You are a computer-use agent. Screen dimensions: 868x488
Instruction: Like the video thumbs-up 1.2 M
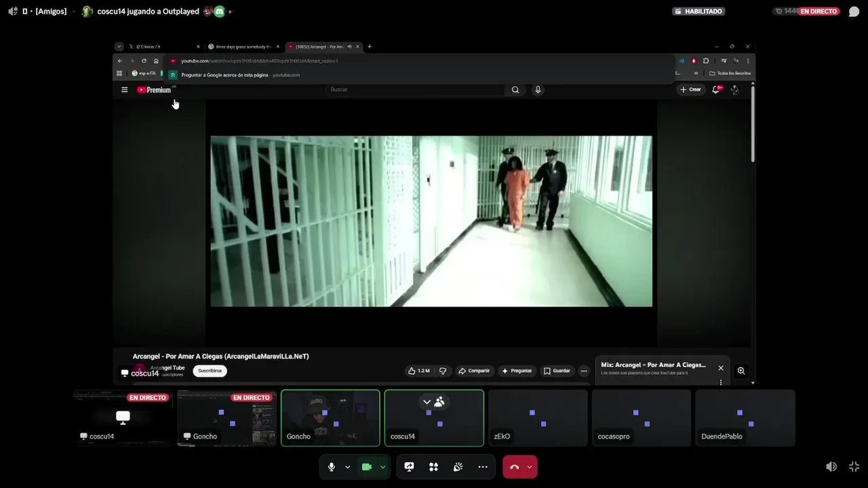(x=419, y=371)
